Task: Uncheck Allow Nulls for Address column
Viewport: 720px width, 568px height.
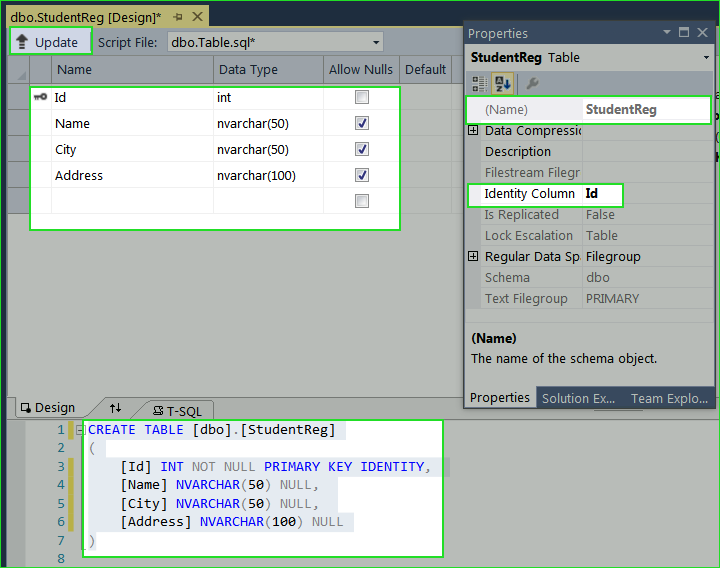Action: pos(362,175)
